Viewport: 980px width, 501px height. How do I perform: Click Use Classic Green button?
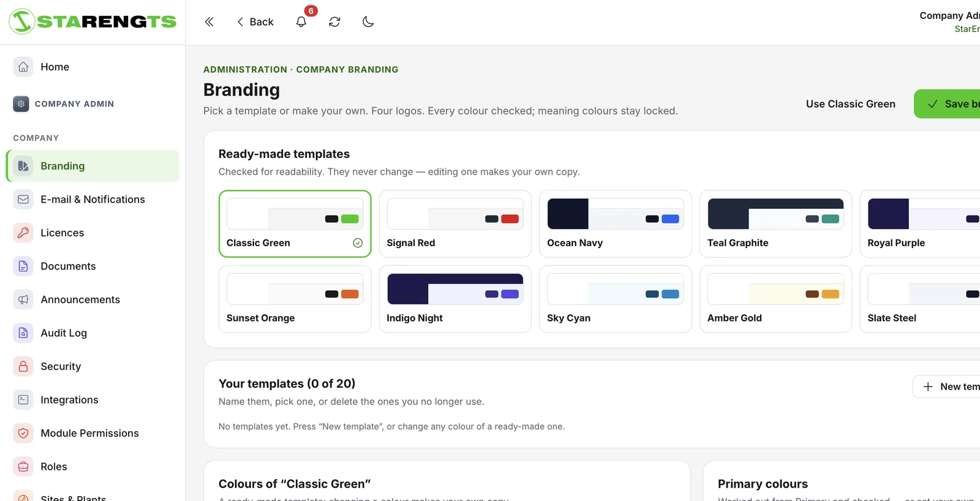(x=850, y=104)
